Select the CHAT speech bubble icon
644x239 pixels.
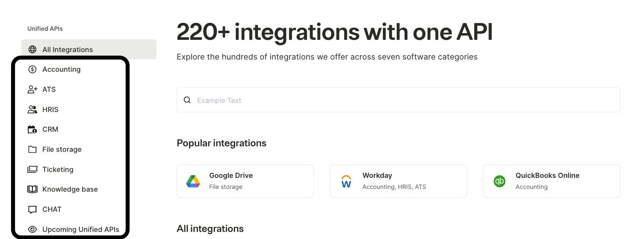32,209
